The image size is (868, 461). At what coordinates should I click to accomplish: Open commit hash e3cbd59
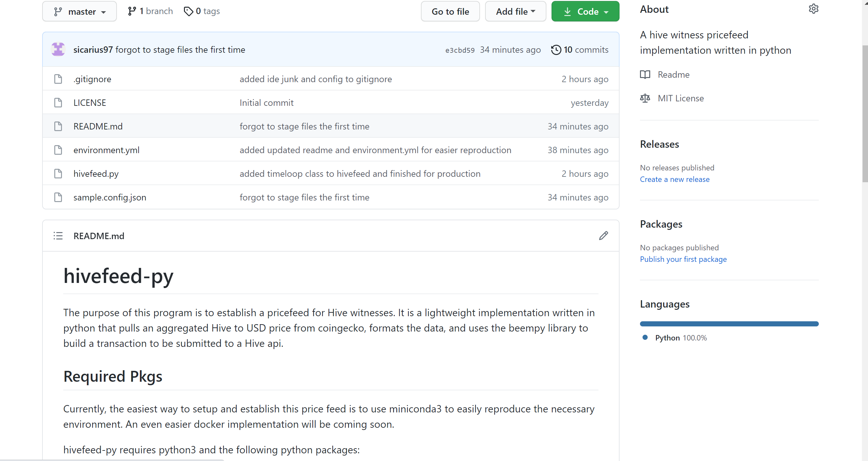(460, 50)
